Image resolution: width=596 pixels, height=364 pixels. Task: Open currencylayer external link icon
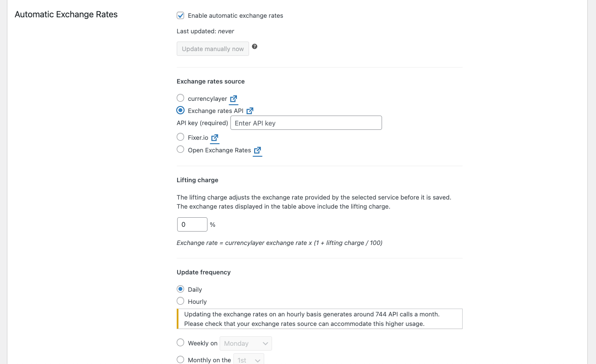tap(233, 98)
